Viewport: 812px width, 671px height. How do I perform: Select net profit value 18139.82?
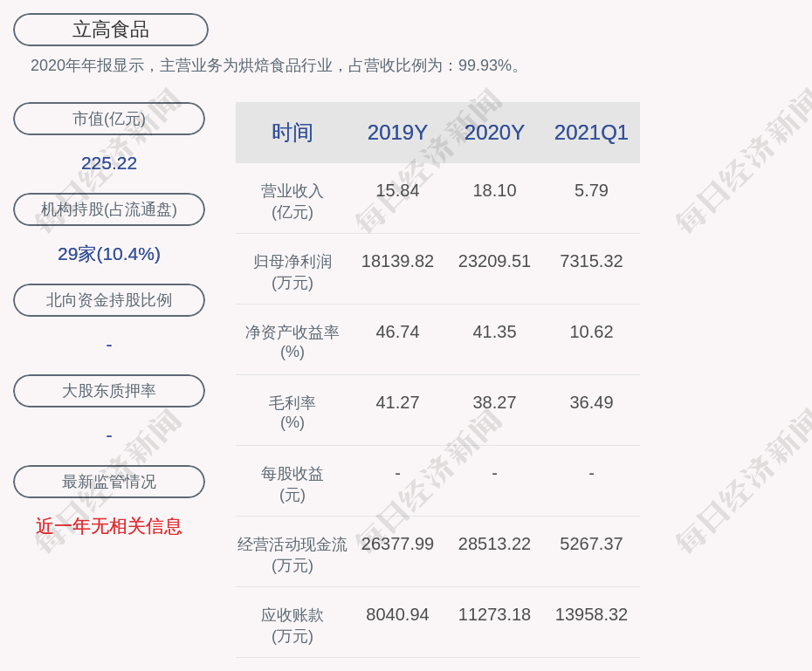pos(397,261)
